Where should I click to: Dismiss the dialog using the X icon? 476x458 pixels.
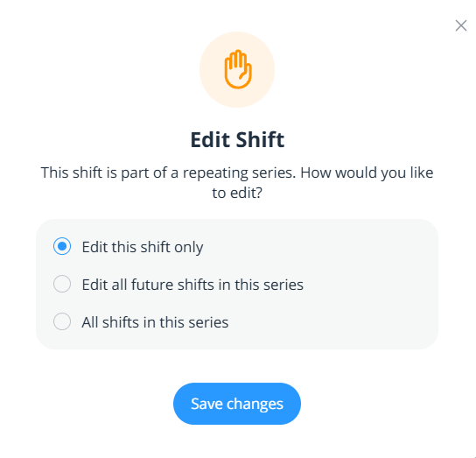point(461,25)
